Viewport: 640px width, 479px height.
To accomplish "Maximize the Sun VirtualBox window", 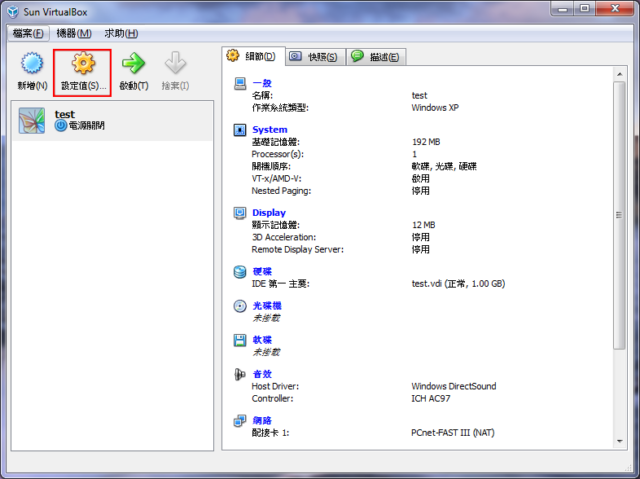I will 585,9.
